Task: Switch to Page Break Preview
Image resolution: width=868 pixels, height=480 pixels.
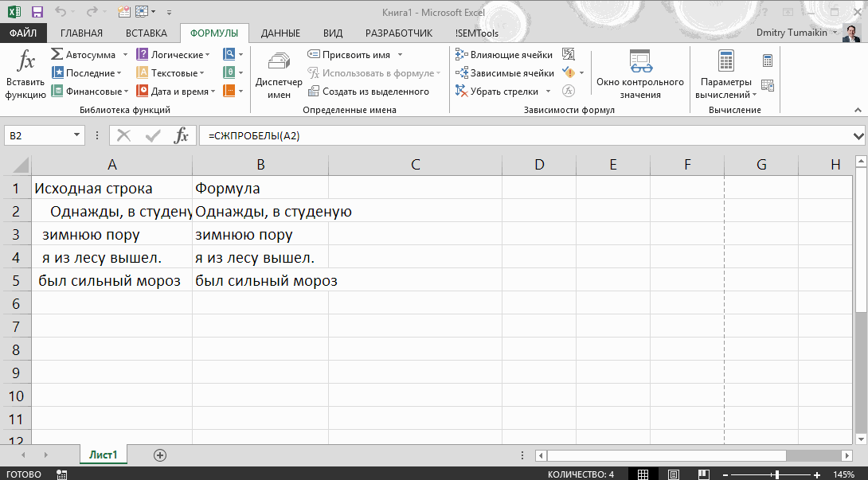Action: (703, 474)
